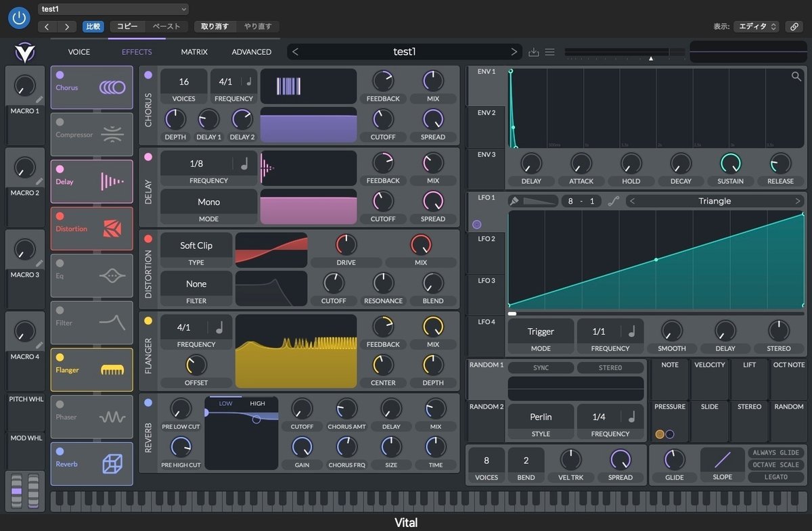Click the magnifier icon on the envelope display

click(796, 76)
